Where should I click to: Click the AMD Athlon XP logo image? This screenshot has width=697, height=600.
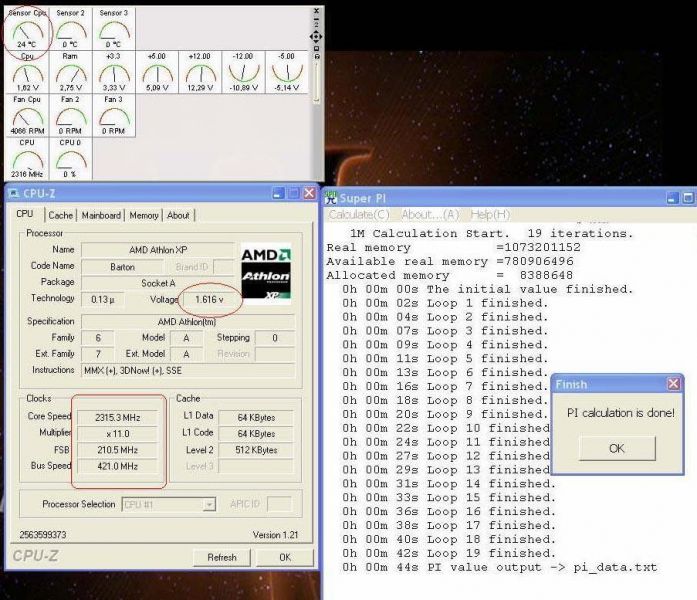coord(266,273)
